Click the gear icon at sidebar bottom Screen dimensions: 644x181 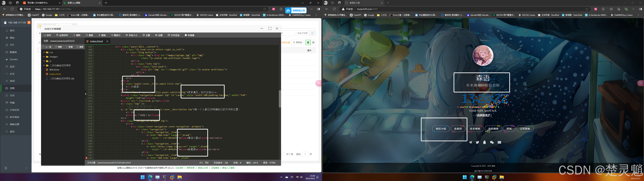27,168
